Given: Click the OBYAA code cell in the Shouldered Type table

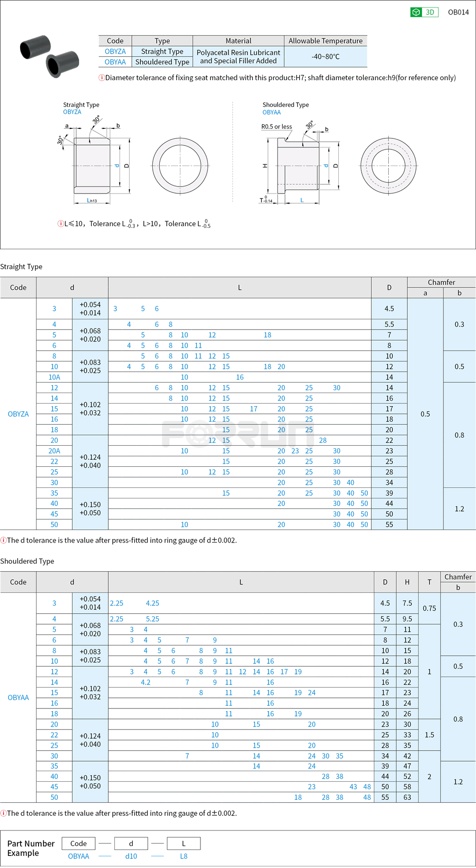Looking at the screenshot, I should tap(18, 698).
